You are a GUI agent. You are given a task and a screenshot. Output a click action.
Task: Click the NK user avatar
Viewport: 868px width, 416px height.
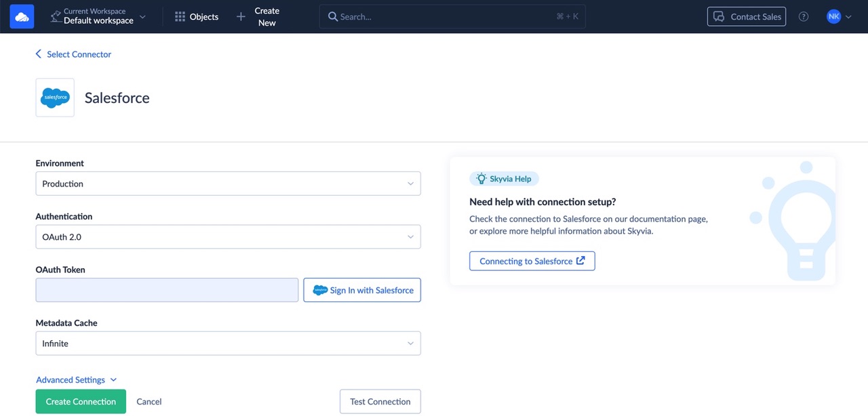click(x=833, y=17)
